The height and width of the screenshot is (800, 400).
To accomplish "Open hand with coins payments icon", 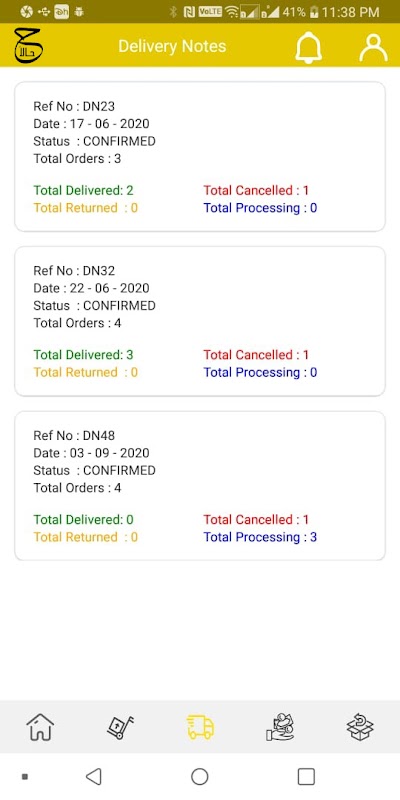I will [x=280, y=727].
